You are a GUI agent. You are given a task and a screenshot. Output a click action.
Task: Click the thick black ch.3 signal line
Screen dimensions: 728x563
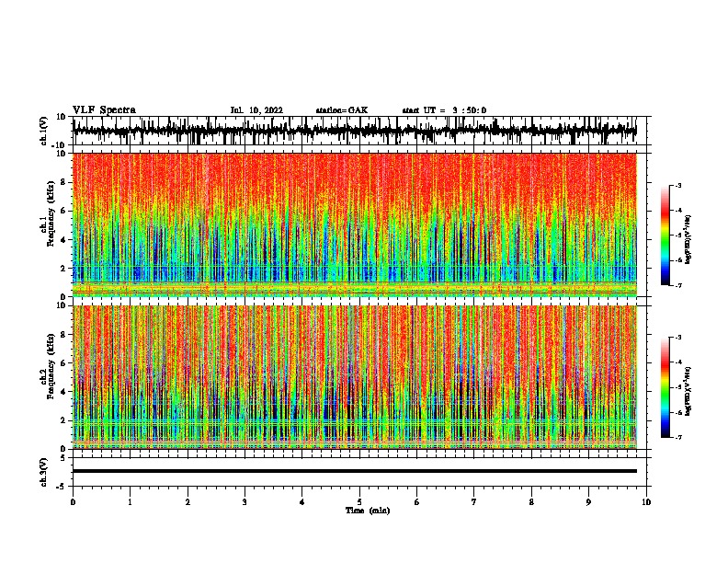pyautogui.click(x=355, y=471)
